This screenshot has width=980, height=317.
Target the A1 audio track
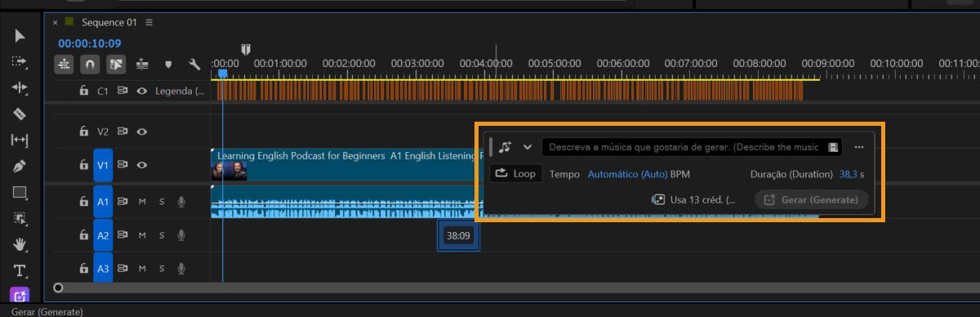103,201
